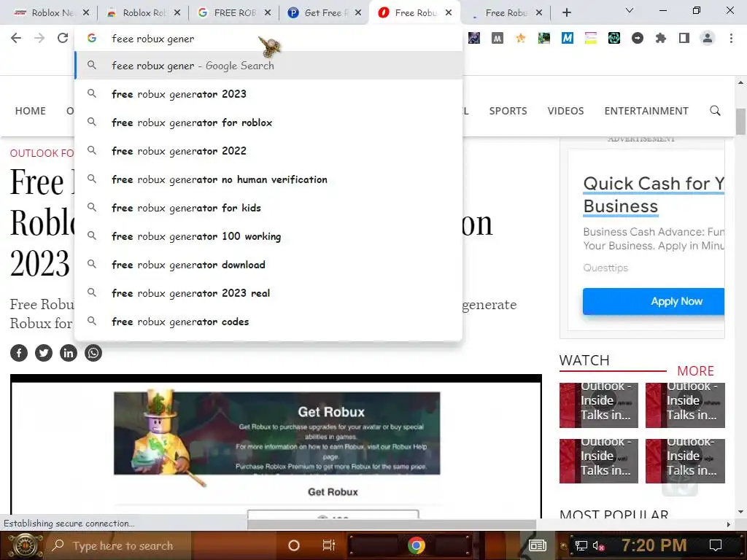The height and width of the screenshot is (560, 747).
Task: Pick 'free robux generator download' suggestion
Action: pyautogui.click(x=268, y=265)
